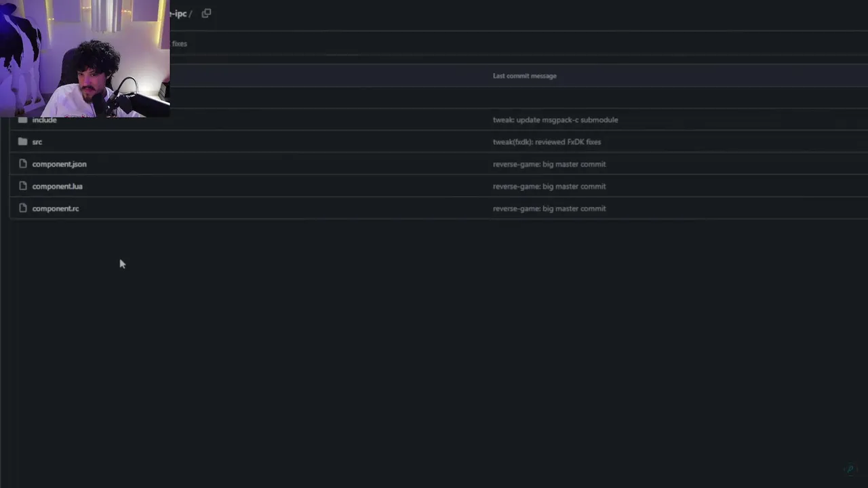Open the component.rc file

click(x=56, y=209)
